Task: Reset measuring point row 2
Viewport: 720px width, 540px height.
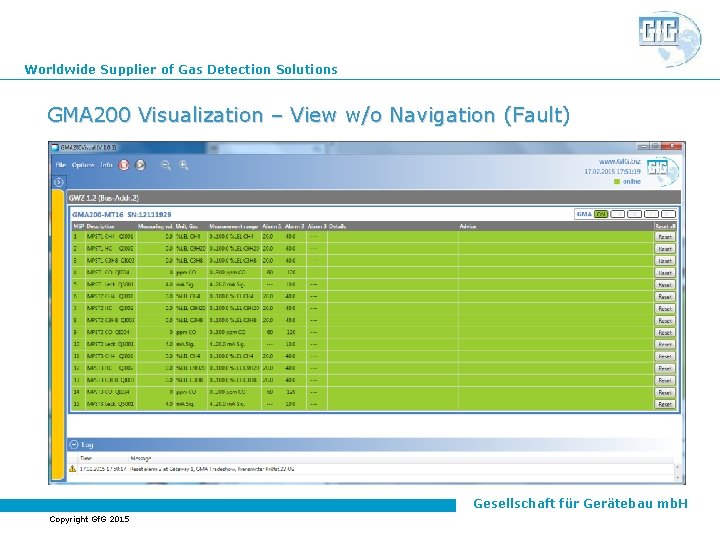Action: pos(665,249)
